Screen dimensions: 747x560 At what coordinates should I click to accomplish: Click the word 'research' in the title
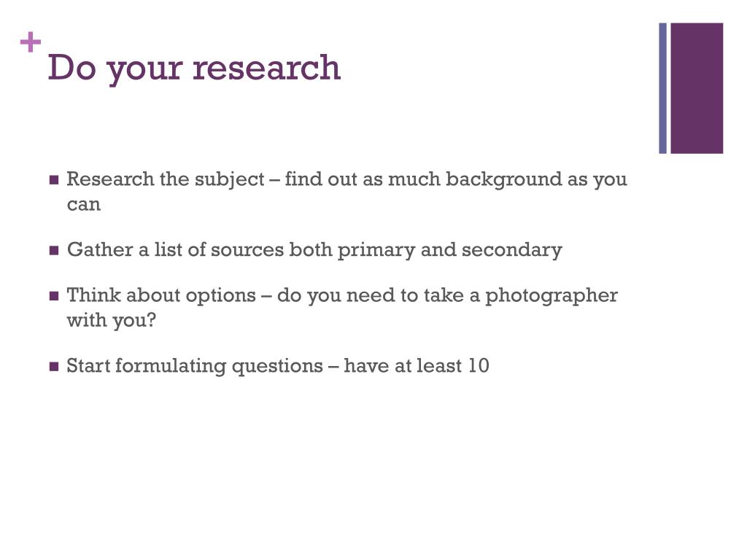click(x=266, y=68)
